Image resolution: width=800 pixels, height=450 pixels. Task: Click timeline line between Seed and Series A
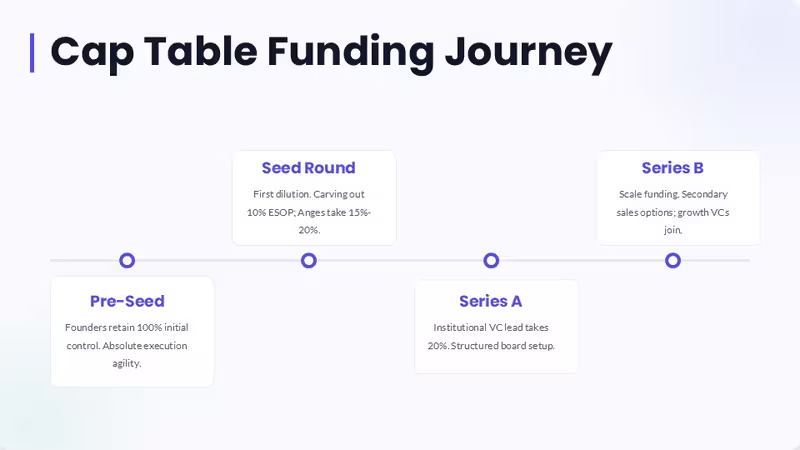point(400,260)
